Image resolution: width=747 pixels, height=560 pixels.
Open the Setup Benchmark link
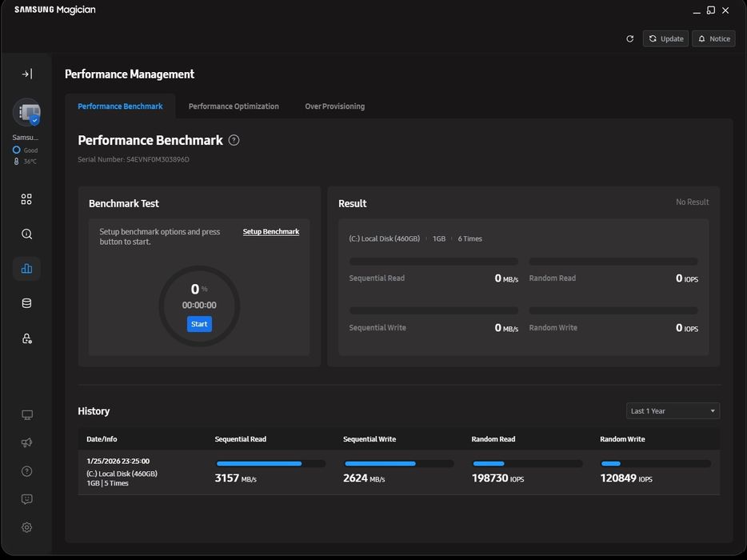[x=271, y=232]
